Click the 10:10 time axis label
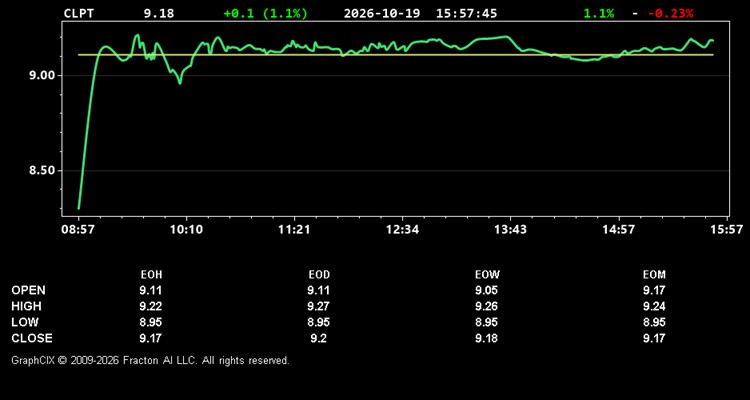750x400 pixels. coord(186,230)
